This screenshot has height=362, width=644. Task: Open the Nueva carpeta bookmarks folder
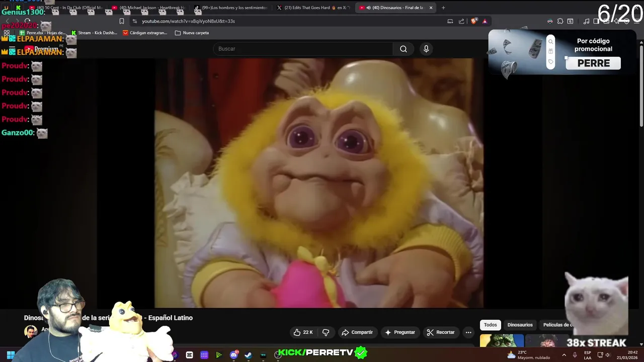click(192, 33)
